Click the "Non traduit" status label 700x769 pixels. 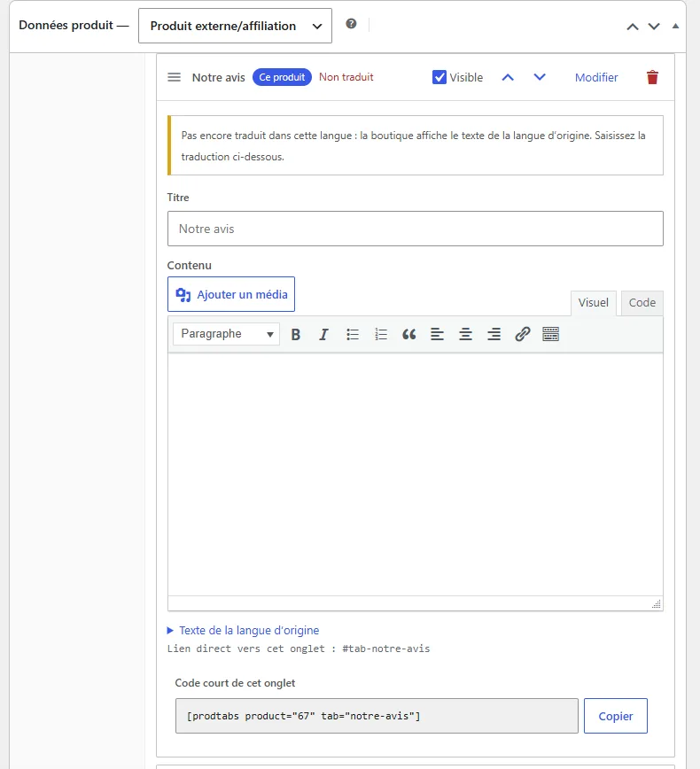pyautogui.click(x=346, y=77)
